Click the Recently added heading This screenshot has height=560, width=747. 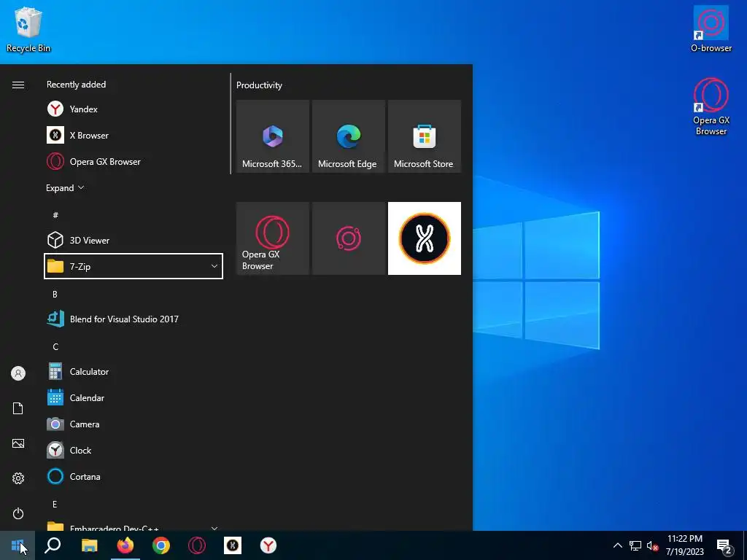tap(76, 85)
